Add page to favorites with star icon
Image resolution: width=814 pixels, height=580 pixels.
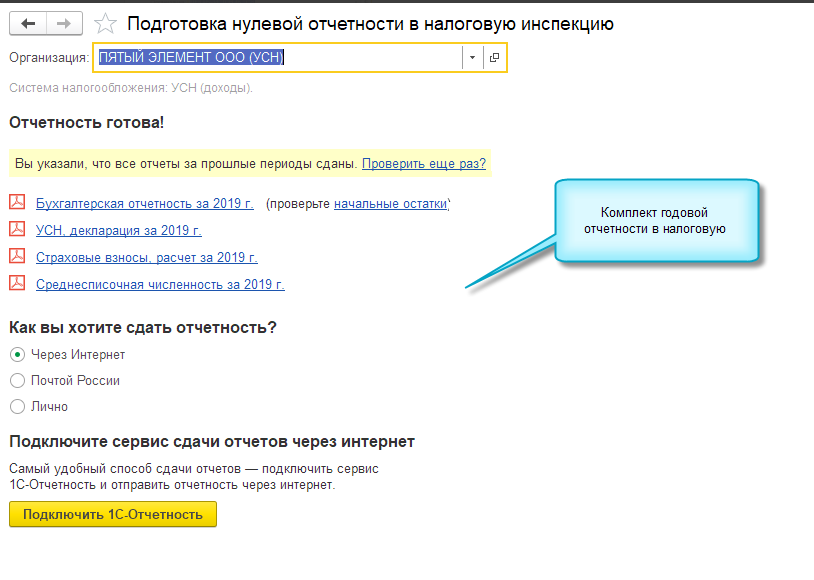(105, 24)
